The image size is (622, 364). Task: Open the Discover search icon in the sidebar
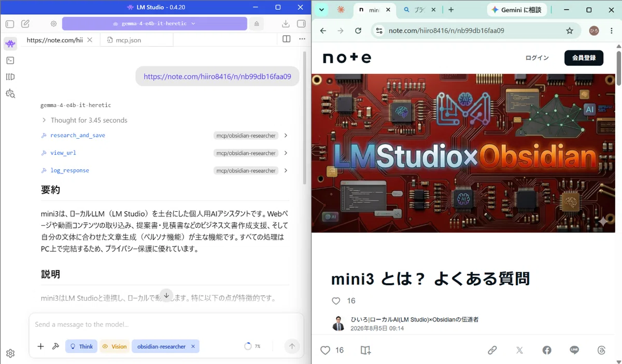(x=10, y=94)
